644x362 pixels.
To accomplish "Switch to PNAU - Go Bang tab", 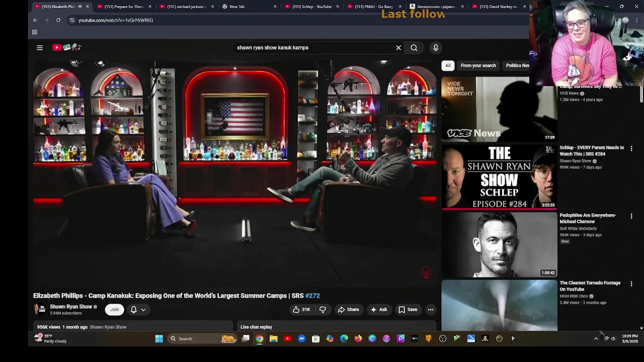I will tap(373, 7).
